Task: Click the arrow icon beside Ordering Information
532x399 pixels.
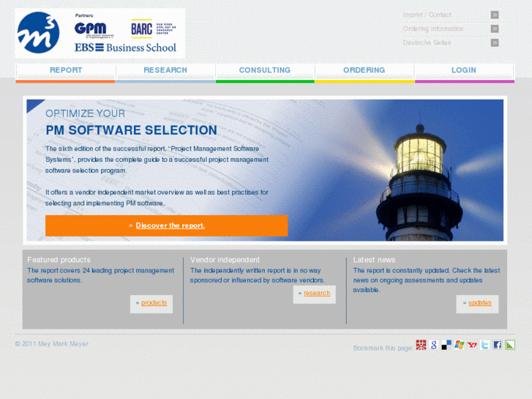Action: tap(495, 29)
